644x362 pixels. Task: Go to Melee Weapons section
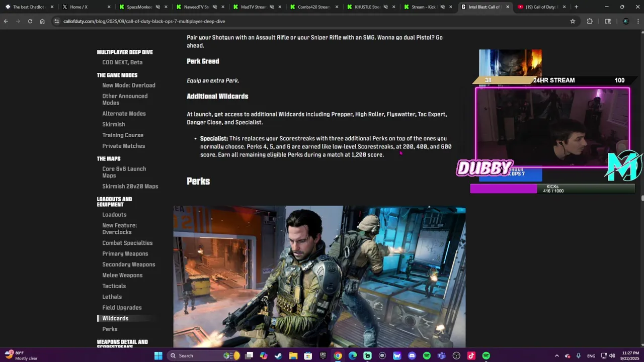[122, 276]
